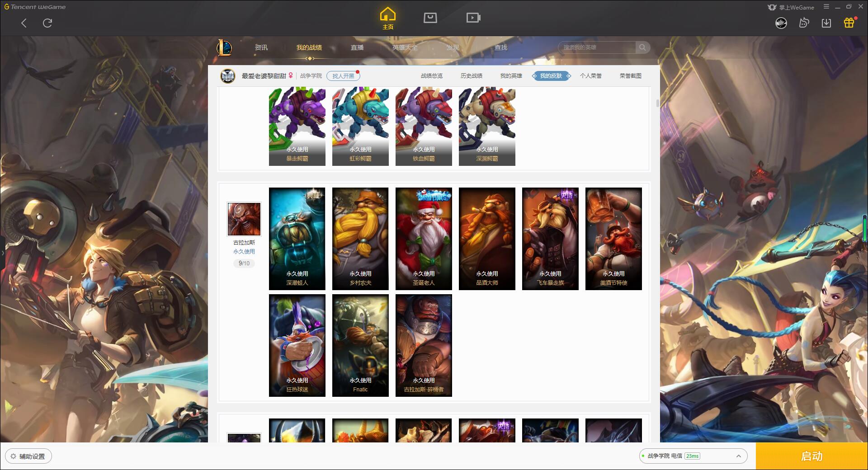Switch to the 查找 tab

501,47
